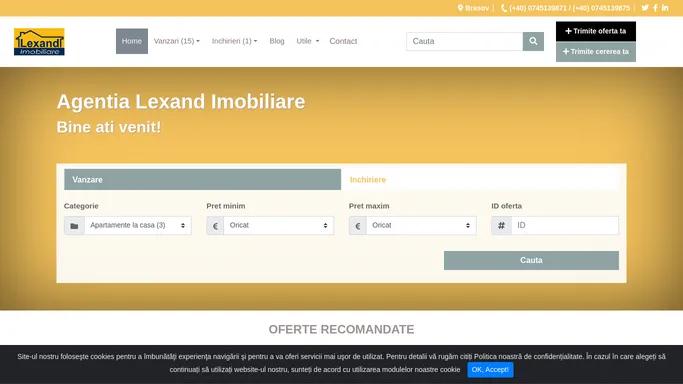Click the Agentia Lexand Imobiliare heading
This screenshot has height=384, width=683.
[x=181, y=101]
